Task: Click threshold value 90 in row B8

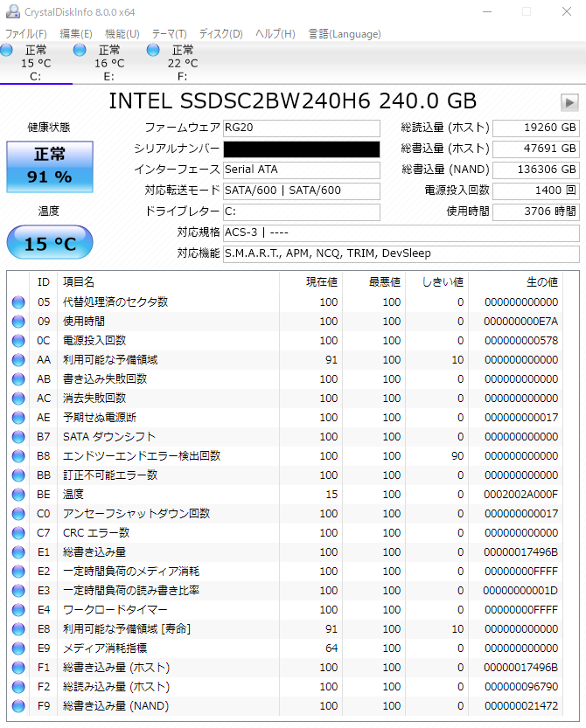Action: [457, 456]
